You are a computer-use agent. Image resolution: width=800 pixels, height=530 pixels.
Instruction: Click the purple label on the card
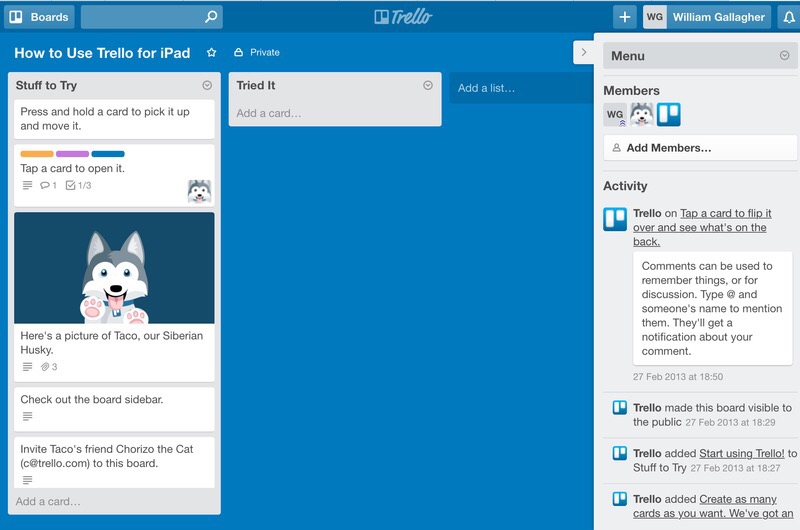tap(72, 154)
